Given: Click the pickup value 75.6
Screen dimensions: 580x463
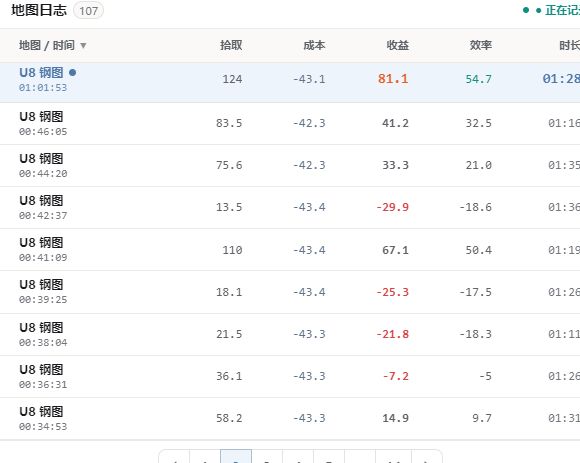Looking at the screenshot, I should point(229,165).
